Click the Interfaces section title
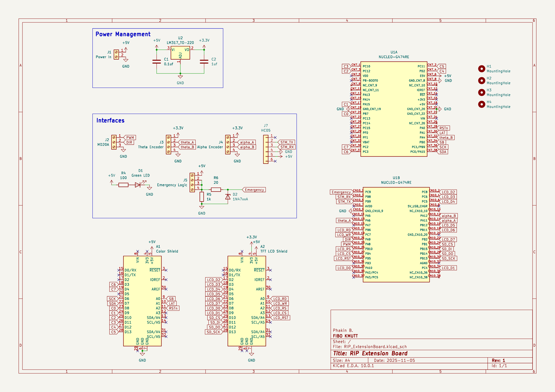555x392 pixels. pyautogui.click(x=110, y=120)
